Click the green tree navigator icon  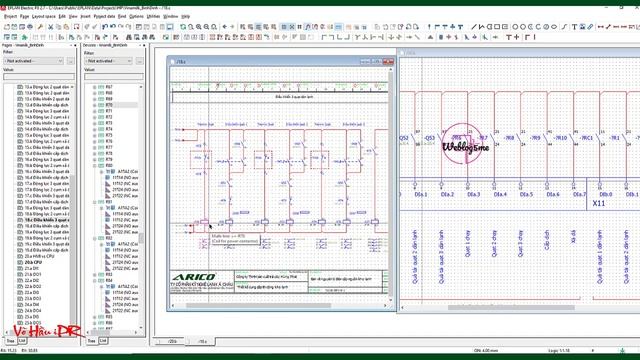click(x=24, y=37)
